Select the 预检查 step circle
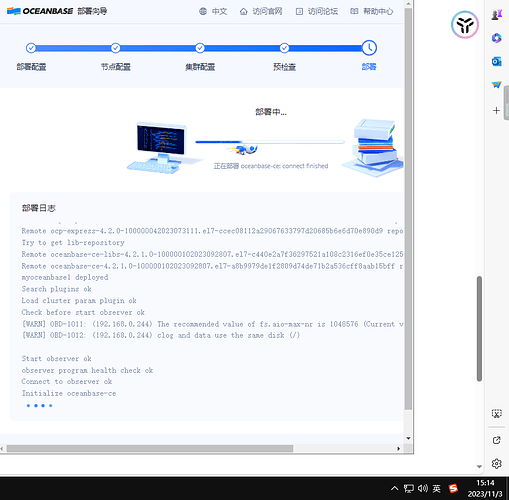The height and width of the screenshot is (500, 509). click(284, 48)
